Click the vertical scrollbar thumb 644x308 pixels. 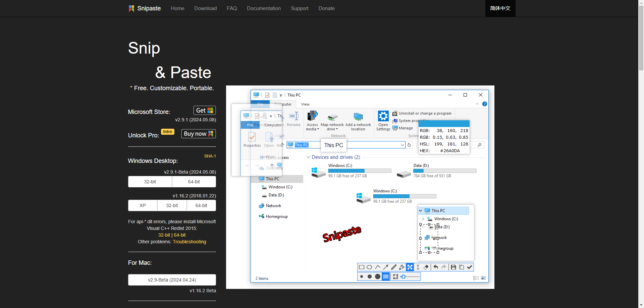(641, 38)
